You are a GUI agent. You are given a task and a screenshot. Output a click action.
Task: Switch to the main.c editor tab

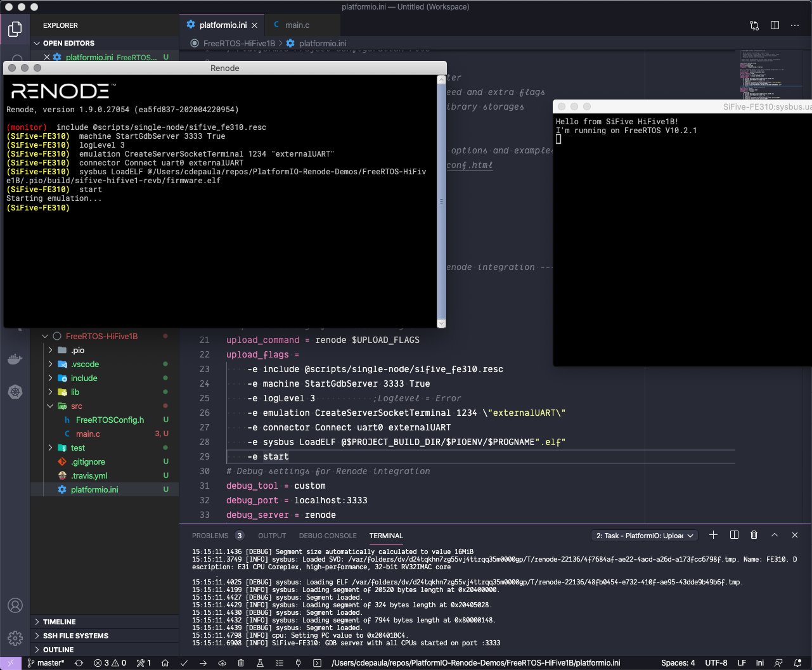(303, 25)
